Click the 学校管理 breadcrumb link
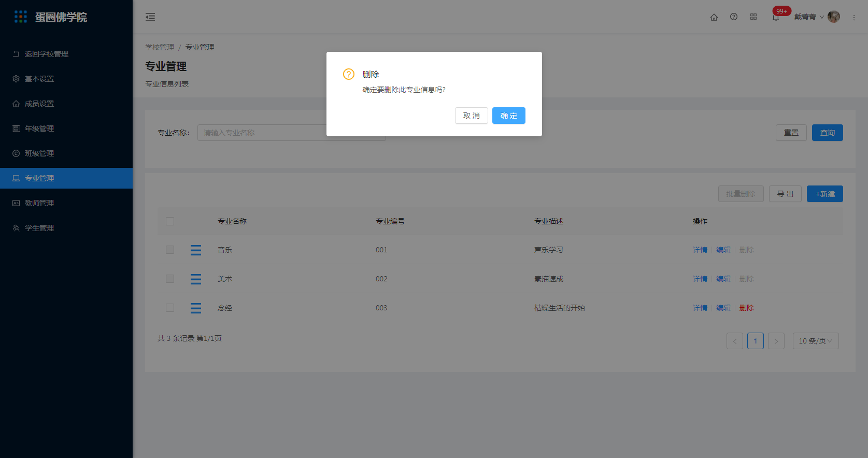This screenshot has height=458, width=868. pyautogui.click(x=160, y=47)
